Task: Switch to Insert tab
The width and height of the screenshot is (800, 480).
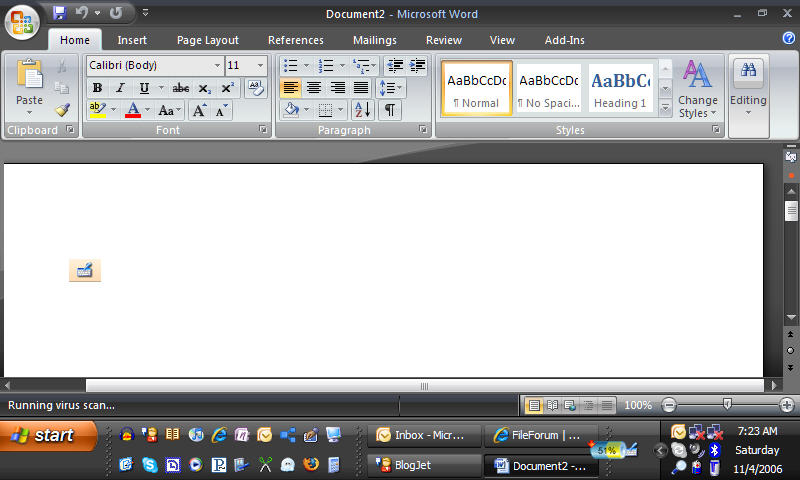Action: (x=132, y=40)
